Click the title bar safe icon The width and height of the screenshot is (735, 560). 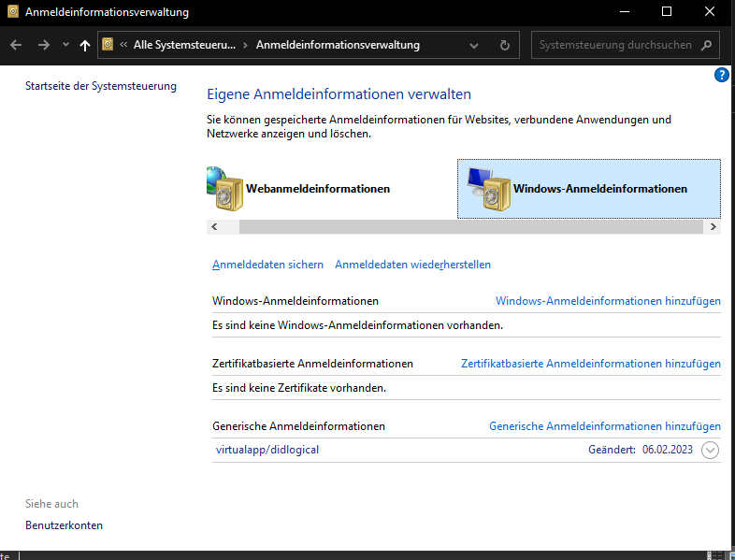coord(13,11)
